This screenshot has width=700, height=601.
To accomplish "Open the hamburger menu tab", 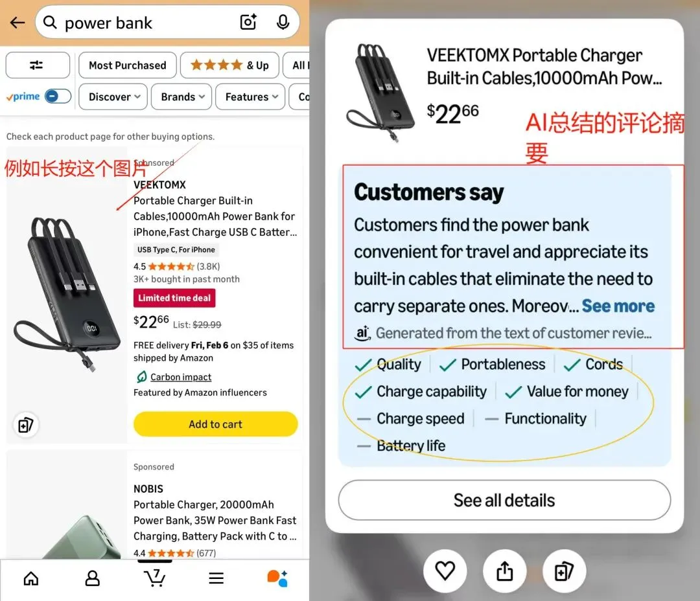I will tap(216, 578).
